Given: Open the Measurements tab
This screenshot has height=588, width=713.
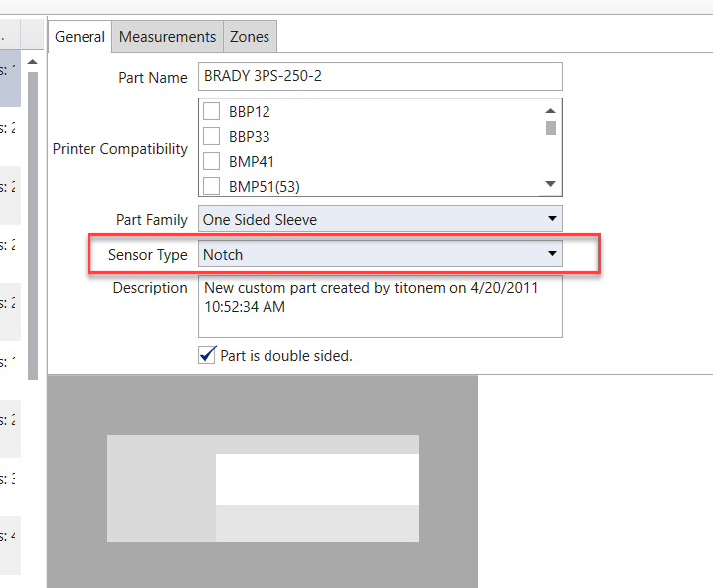Looking at the screenshot, I should click(167, 37).
